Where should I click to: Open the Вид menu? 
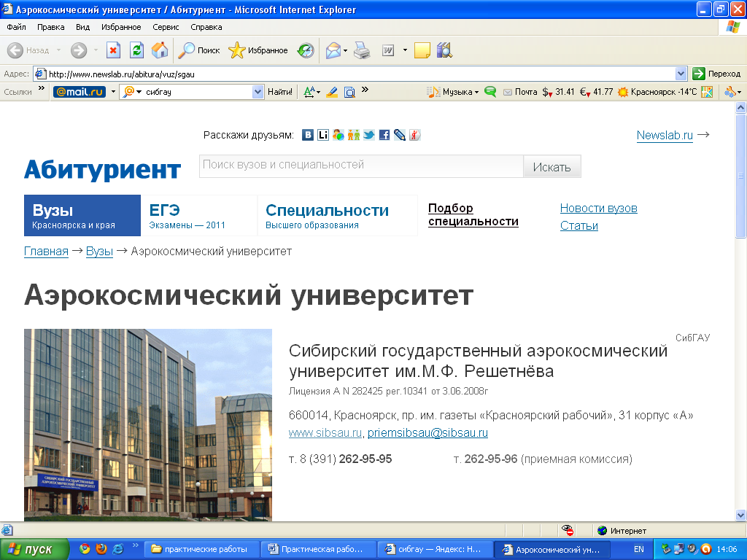pos(83,27)
